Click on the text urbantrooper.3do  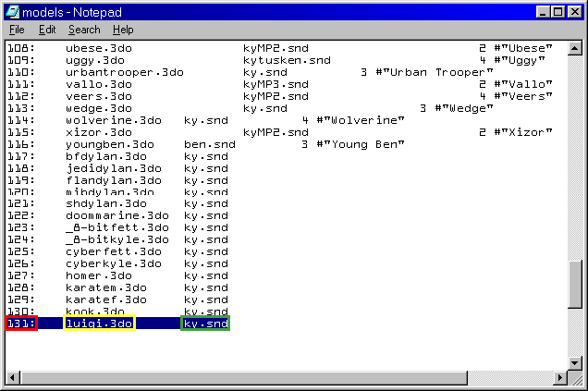pos(125,72)
